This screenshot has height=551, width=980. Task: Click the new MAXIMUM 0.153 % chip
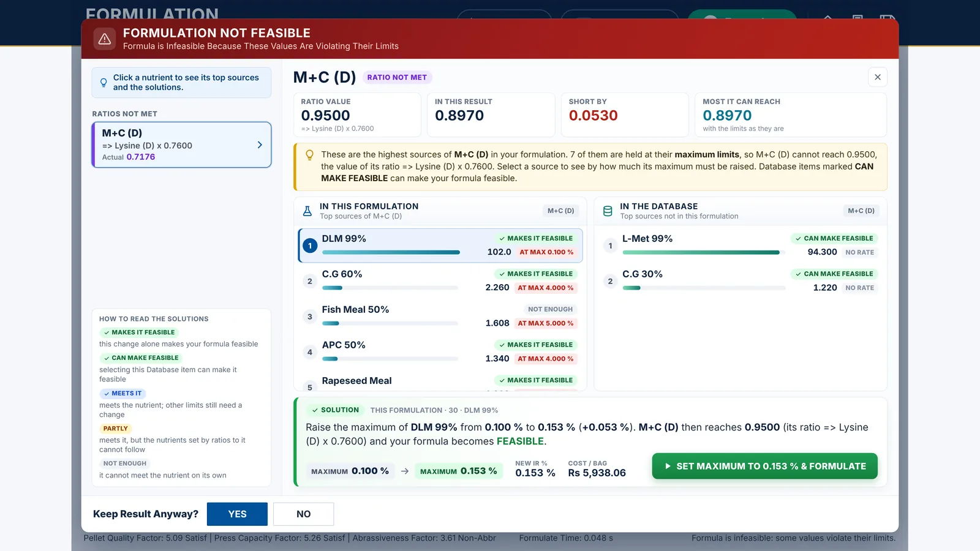458,471
